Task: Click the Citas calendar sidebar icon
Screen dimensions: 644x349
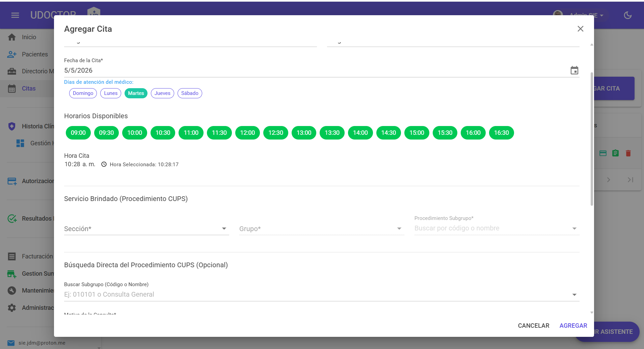Action: [12, 89]
